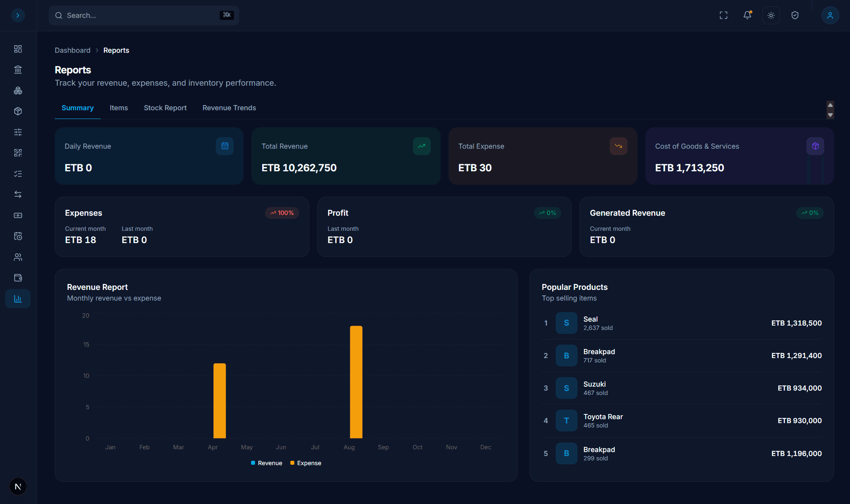Click the up arrow on the tabs scrollbar
850x504 pixels.
click(830, 105)
